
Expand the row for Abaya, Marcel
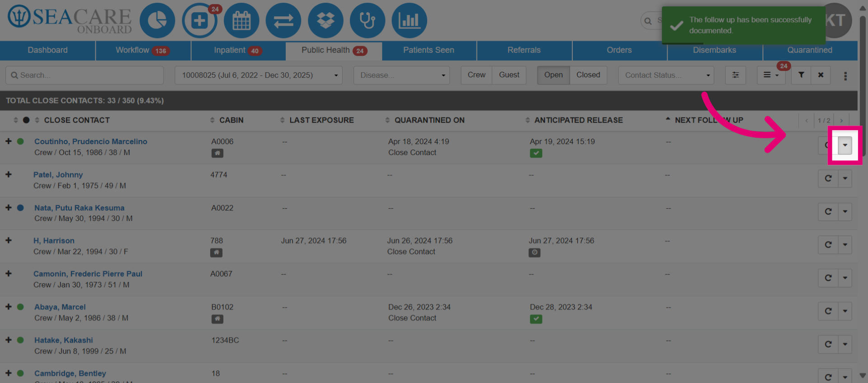9,307
